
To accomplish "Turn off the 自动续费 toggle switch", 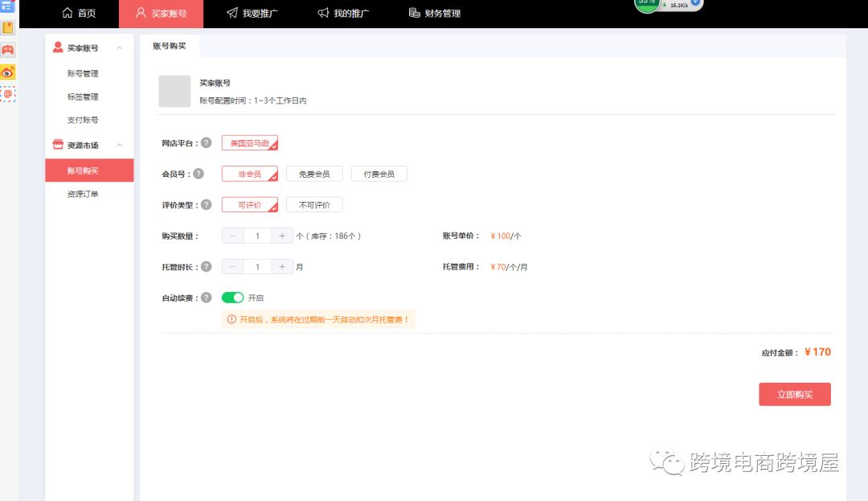I will click(x=232, y=298).
